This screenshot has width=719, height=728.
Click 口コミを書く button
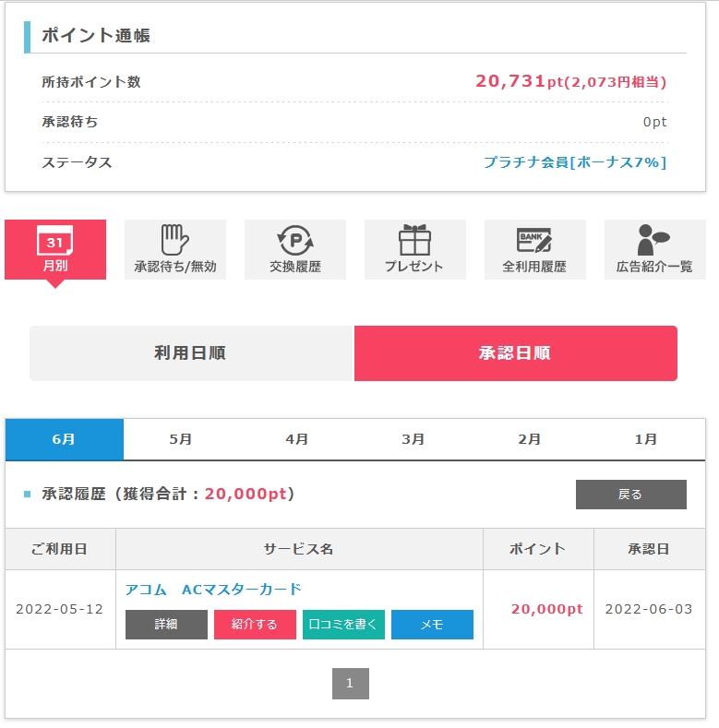click(x=343, y=625)
